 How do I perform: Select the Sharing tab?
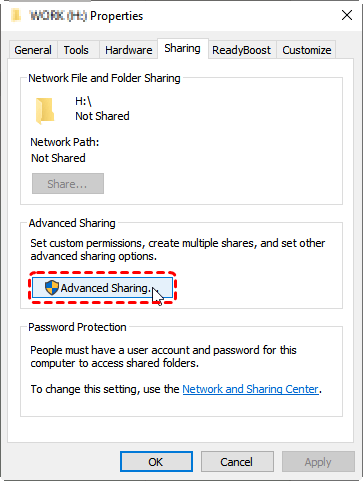point(183,49)
